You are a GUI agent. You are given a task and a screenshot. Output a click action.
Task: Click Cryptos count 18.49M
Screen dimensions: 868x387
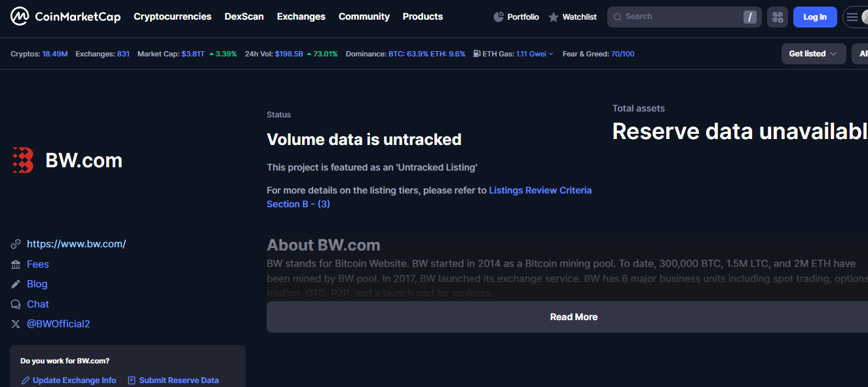(x=55, y=54)
